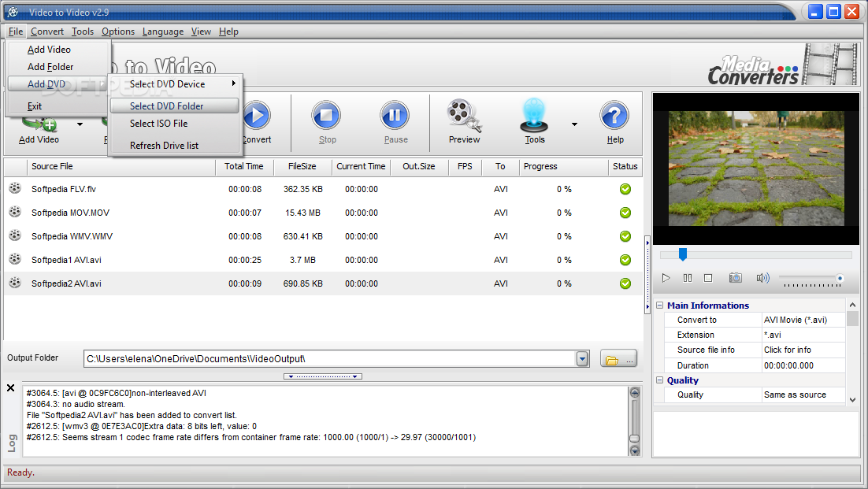Click the film reel icon for Softpedia WMV.WMV
This screenshot has width=868, height=489.
pyautogui.click(x=15, y=235)
